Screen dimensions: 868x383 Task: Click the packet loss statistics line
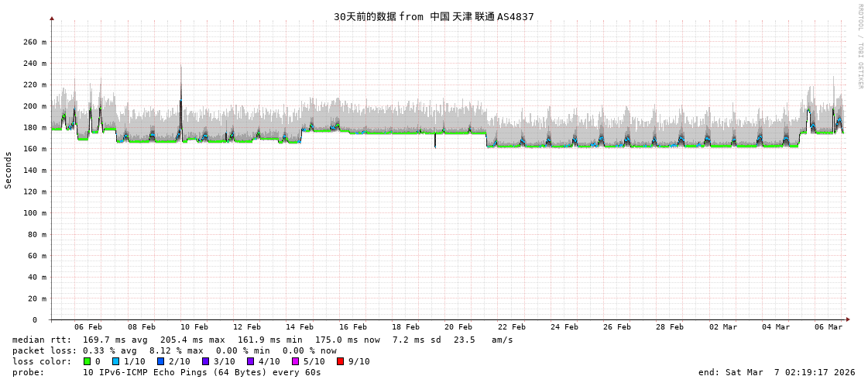[174, 350]
